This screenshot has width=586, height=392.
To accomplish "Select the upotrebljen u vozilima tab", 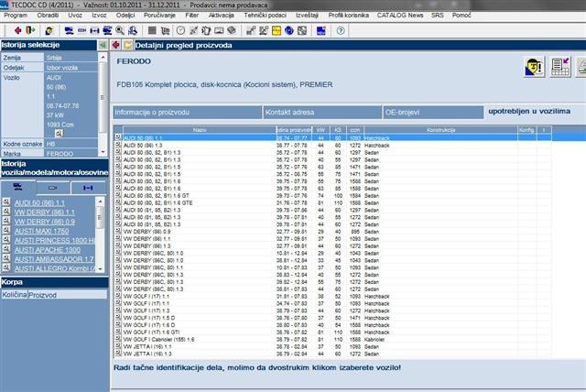I will pyautogui.click(x=529, y=112).
